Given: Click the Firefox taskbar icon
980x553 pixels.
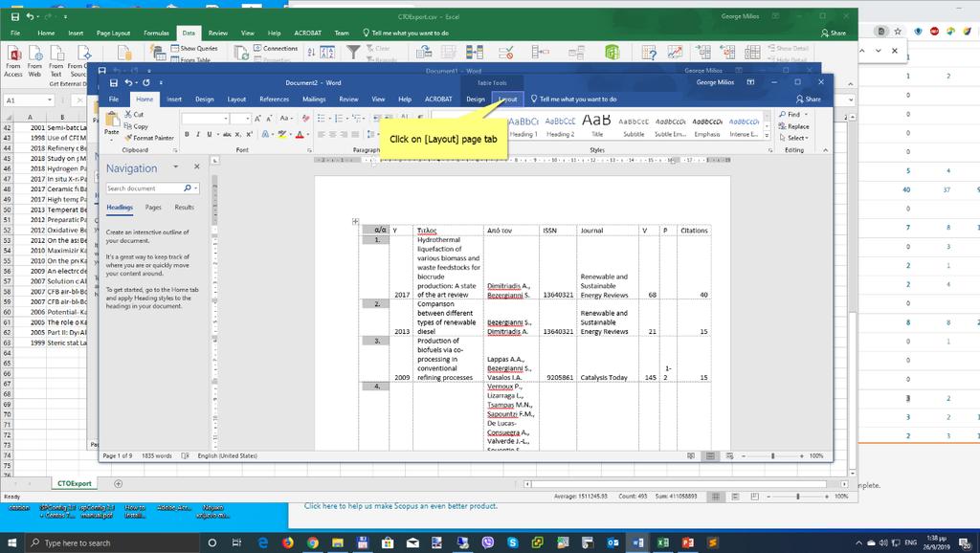Looking at the screenshot, I should pyautogui.click(x=287, y=542).
